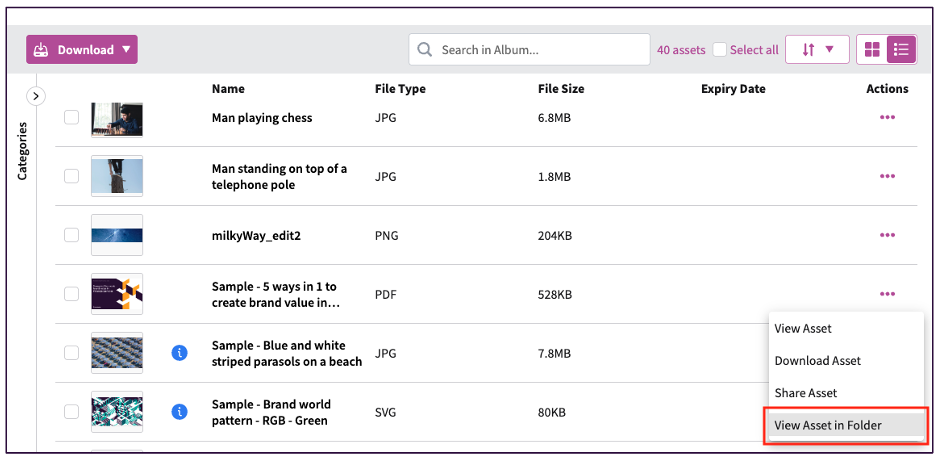The image size is (935, 457).
Task: Open actions for telephone pole image
Action: (x=887, y=176)
